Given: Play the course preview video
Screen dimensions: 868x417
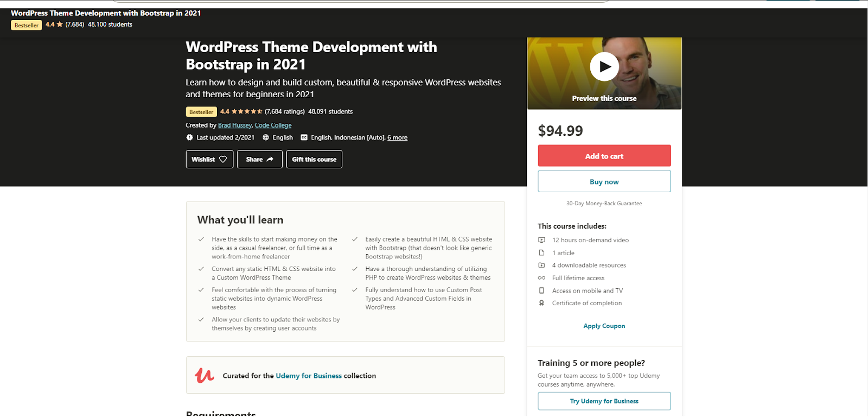Looking at the screenshot, I should (x=604, y=67).
